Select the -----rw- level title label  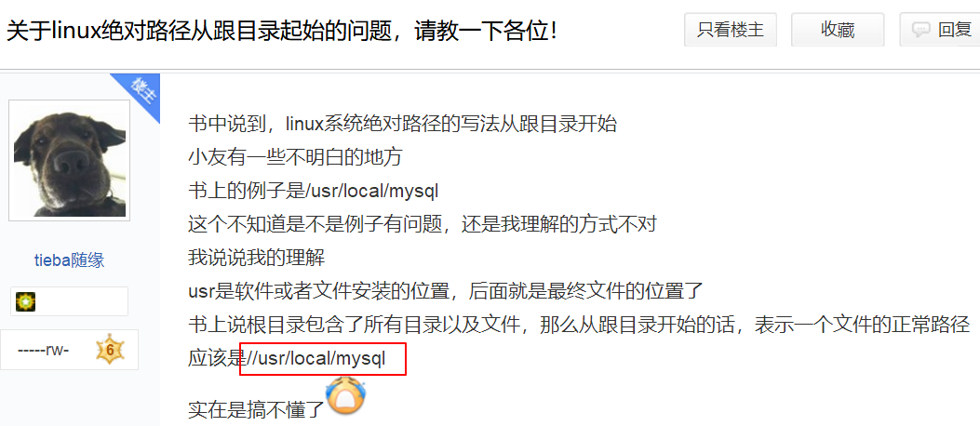point(43,350)
